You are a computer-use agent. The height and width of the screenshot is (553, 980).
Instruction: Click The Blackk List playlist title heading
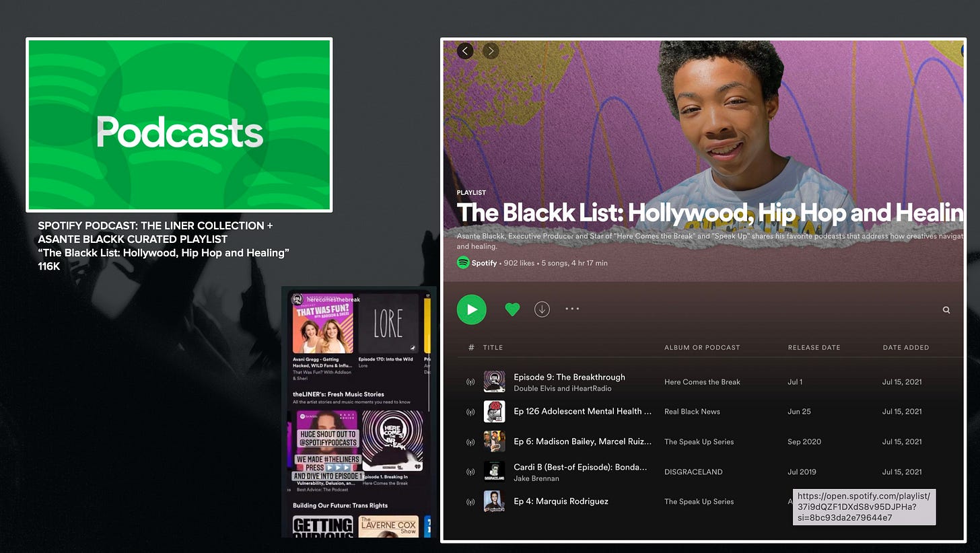710,213
